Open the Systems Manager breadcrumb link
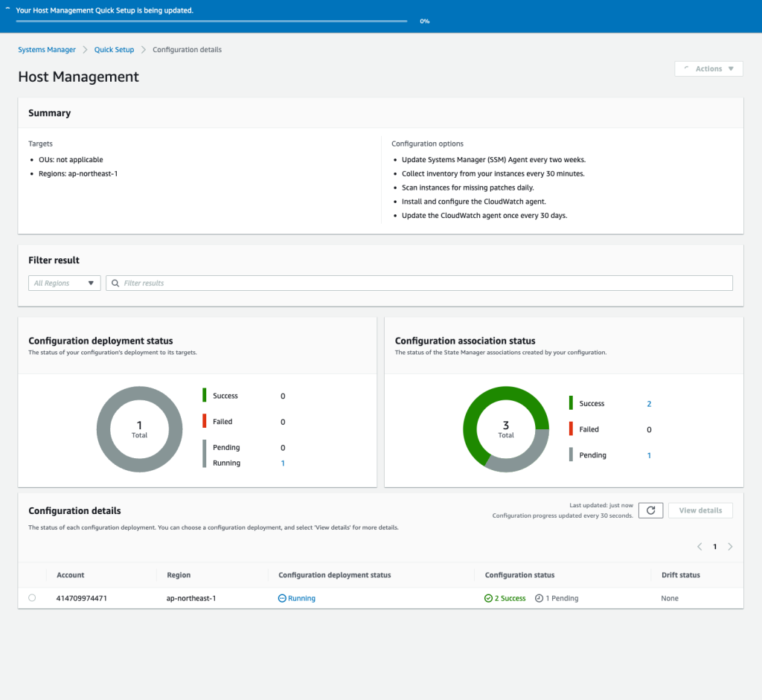The width and height of the screenshot is (762, 700). coord(47,50)
